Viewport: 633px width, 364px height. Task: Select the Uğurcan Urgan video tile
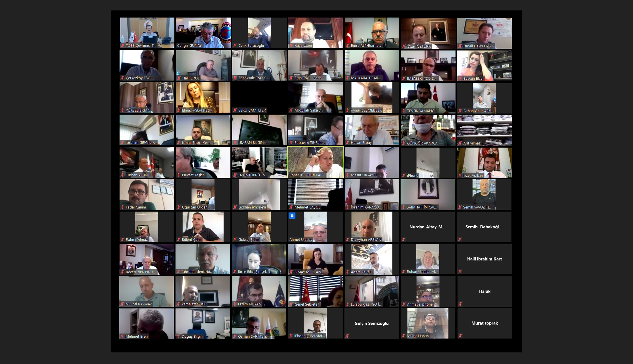203,195
